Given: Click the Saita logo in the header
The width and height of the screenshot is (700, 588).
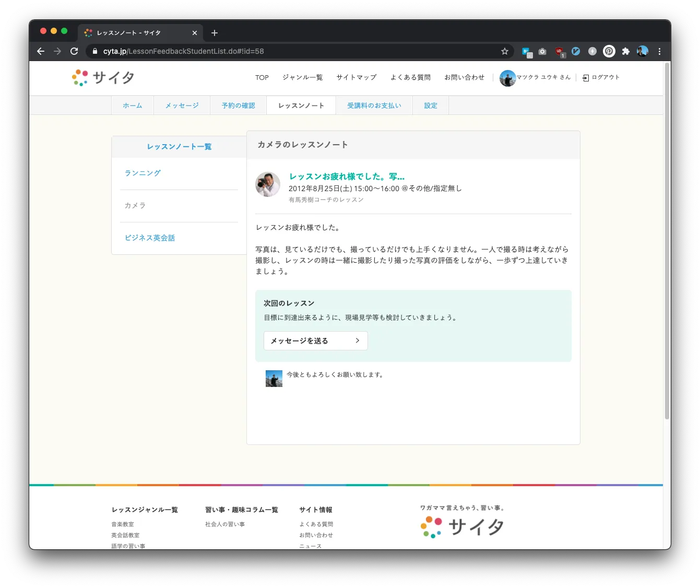Looking at the screenshot, I should point(103,78).
